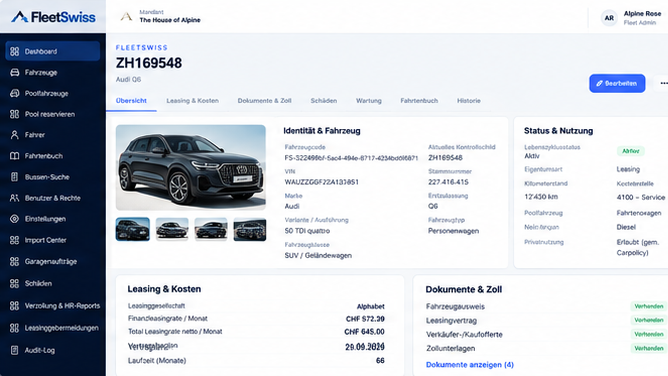Click the Audit-Log icon
668x376 pixels.
coord(14,350)
